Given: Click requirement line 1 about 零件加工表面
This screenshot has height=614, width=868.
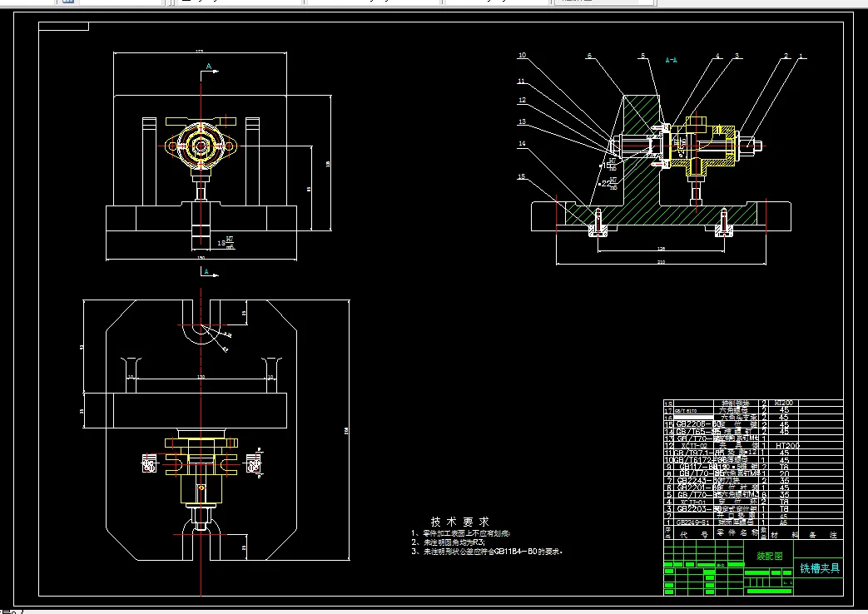Looking at the screenshot, I should tap(460, 533).
